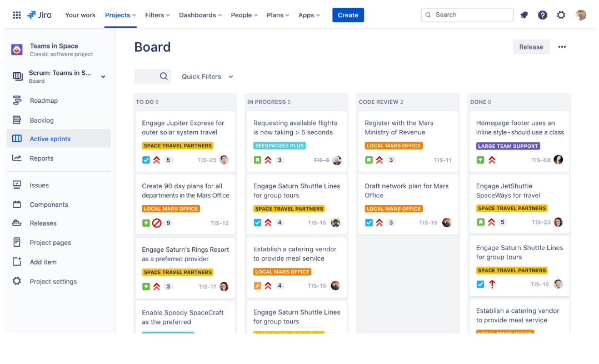Open the help question mark icon
Screen dimensions: 599x364
542,15
